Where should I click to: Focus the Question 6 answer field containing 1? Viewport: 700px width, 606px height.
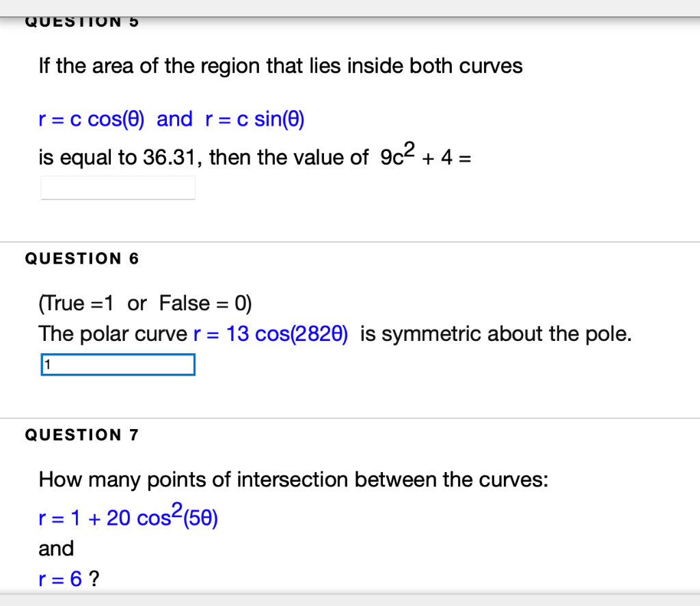(118, 365)
